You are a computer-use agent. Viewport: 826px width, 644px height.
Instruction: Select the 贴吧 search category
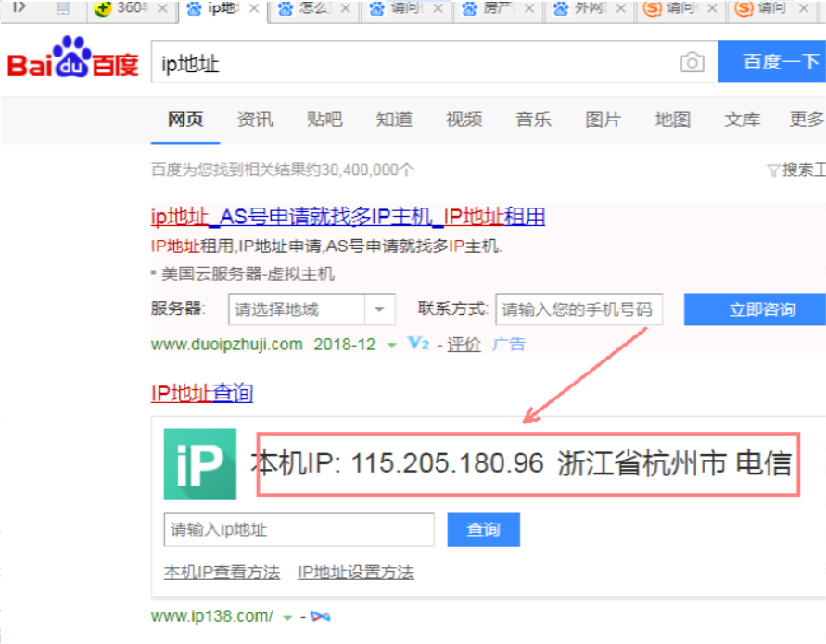(x=324, y=120)
